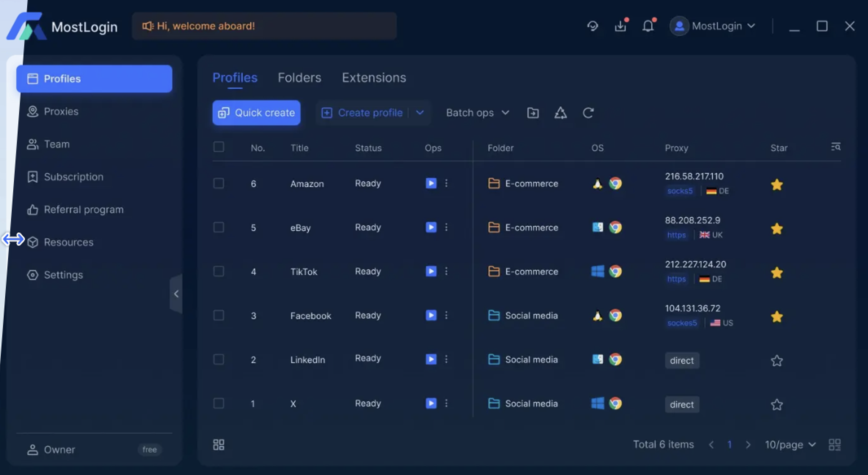Unstar the Amazon profile
The height and width of the screenshot is (475, 868).
coord(777,185)
